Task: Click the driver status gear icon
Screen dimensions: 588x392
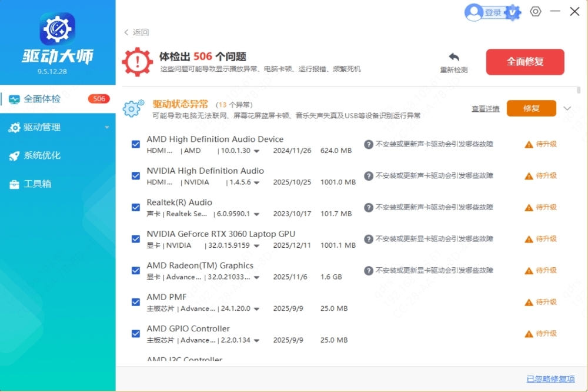Action: (x=133, y=109)
